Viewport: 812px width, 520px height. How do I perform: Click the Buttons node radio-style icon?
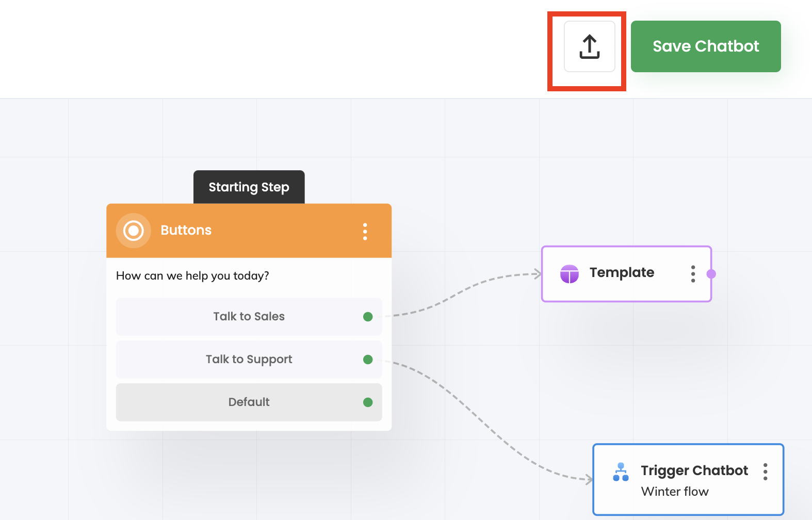coord(134,231)
